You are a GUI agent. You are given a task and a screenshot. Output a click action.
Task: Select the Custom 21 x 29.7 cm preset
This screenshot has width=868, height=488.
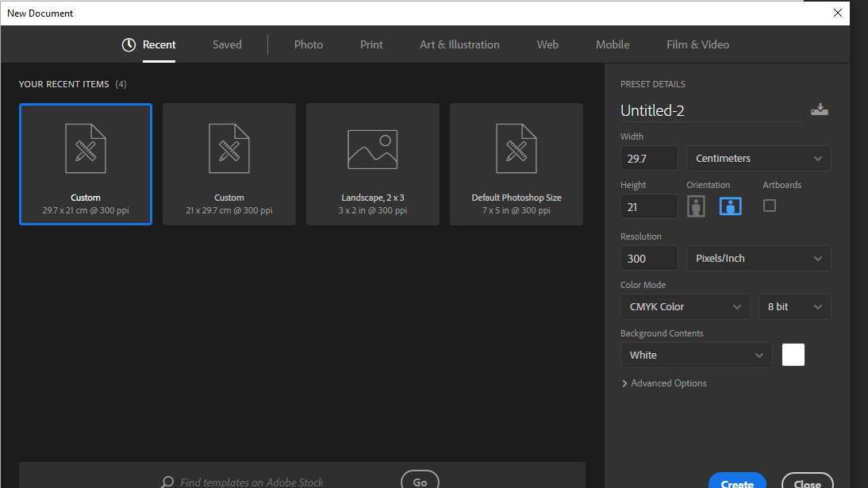pos(229,164)
